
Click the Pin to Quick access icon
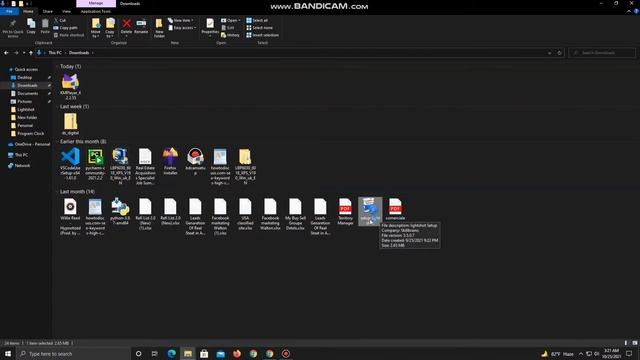[13, 24]
